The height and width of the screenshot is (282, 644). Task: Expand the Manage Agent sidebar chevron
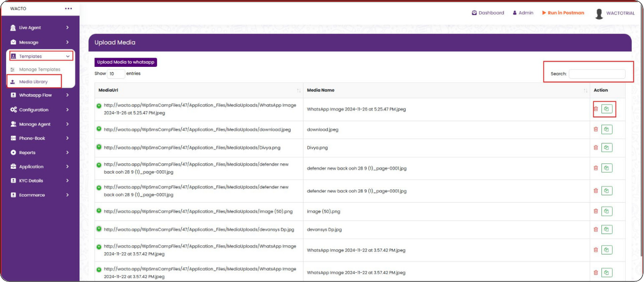67,124
